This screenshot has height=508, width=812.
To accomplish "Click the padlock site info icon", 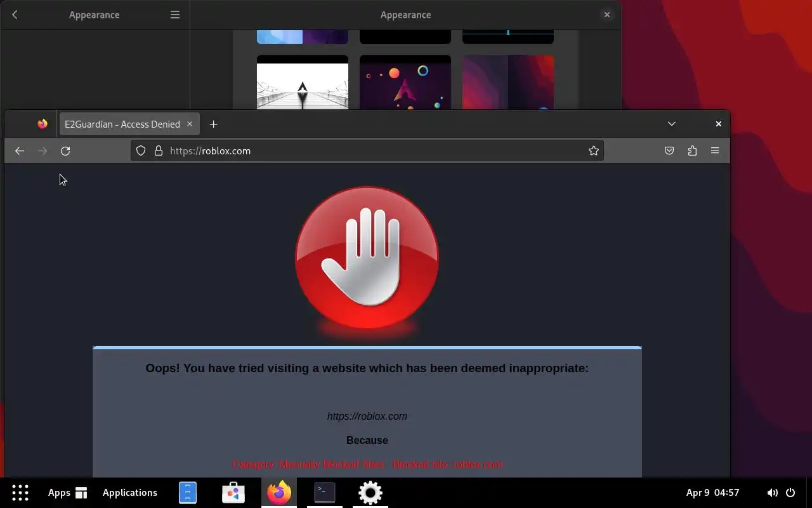I will [159, 150].
